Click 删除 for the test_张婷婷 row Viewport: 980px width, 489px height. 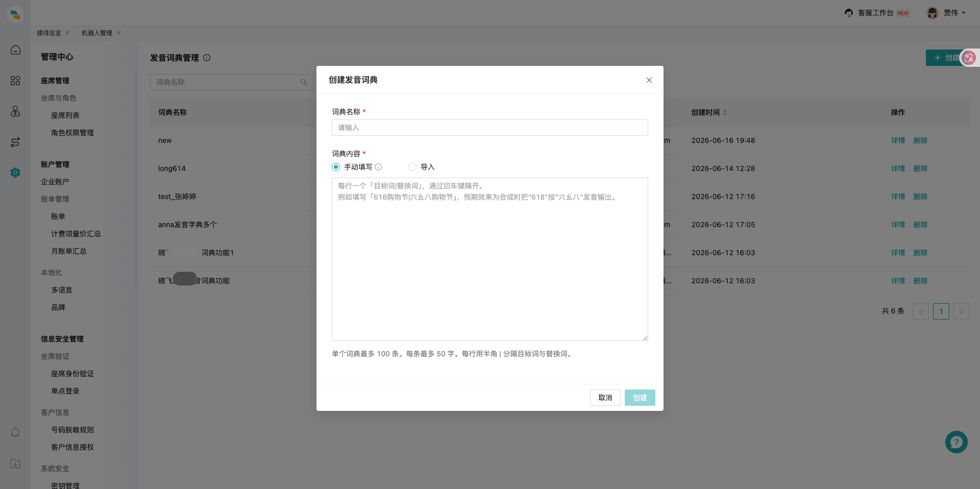920,197
